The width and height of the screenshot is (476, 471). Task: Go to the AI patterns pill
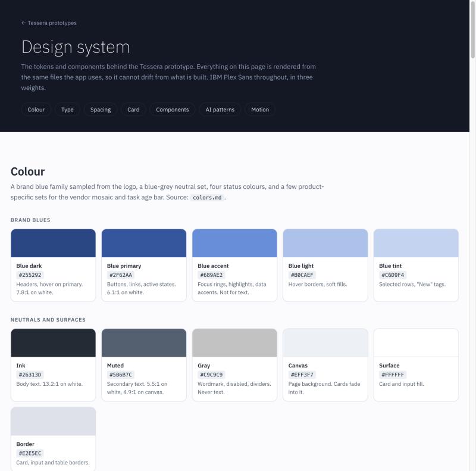[220, 110]
